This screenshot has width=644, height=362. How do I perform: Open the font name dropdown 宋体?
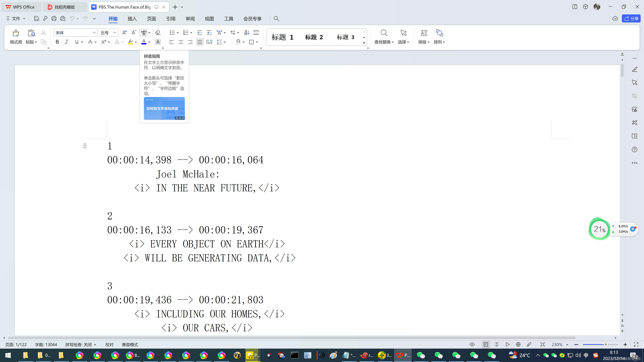94,33
